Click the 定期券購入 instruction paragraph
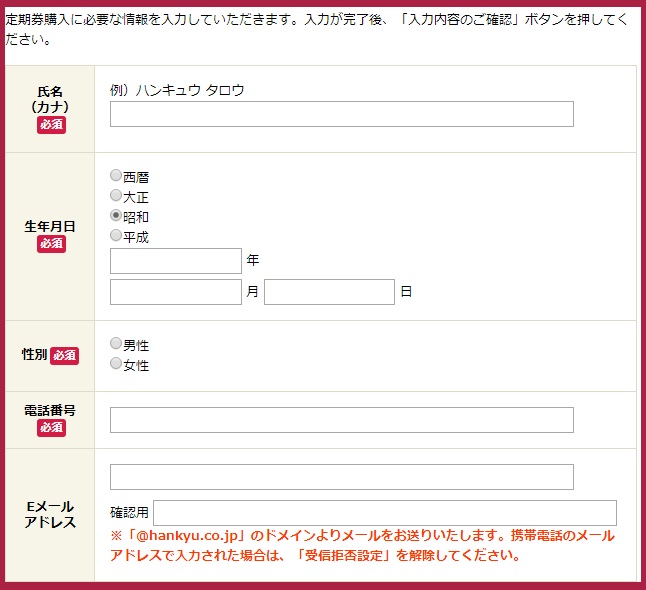Viewport: 646px width, 590px height. click(x=316, y=29)
